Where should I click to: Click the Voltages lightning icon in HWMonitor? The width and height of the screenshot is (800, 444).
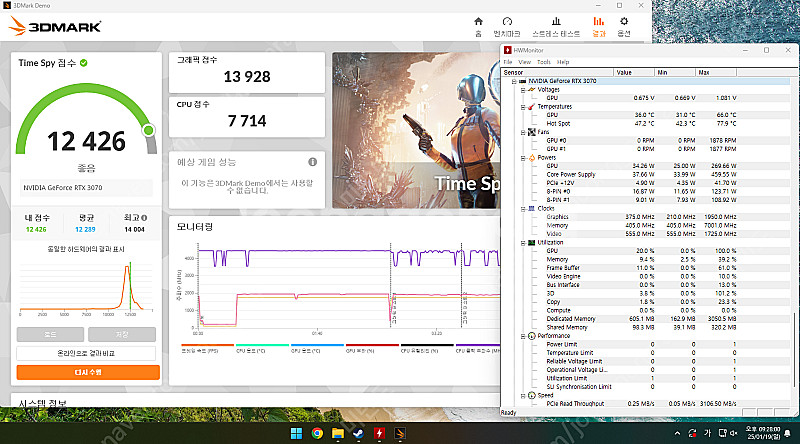coord(532,89)
